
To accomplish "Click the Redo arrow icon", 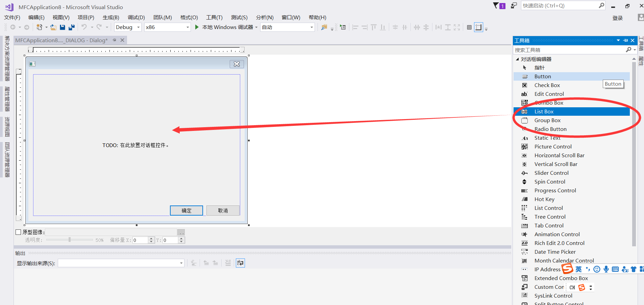I will tap(99, 27).
